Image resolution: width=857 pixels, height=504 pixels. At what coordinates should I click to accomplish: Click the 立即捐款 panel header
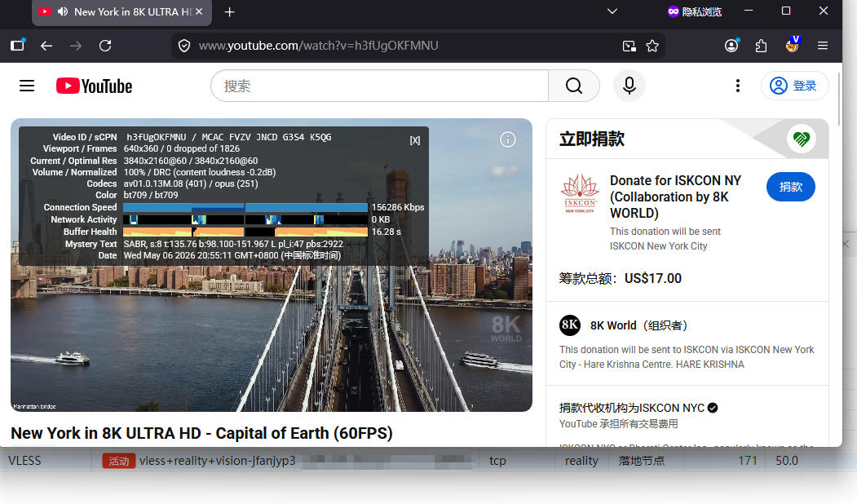[592, 139]
